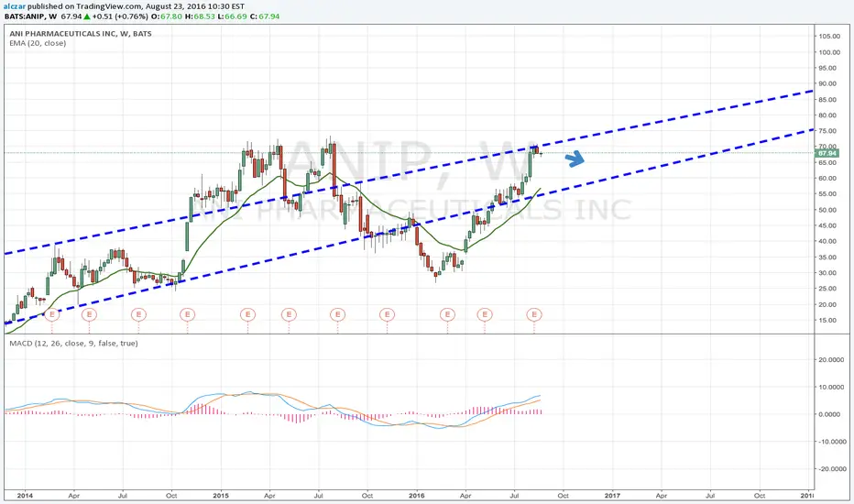
Task: Click the O:67.80 open value
Action: tap(167, 16)
